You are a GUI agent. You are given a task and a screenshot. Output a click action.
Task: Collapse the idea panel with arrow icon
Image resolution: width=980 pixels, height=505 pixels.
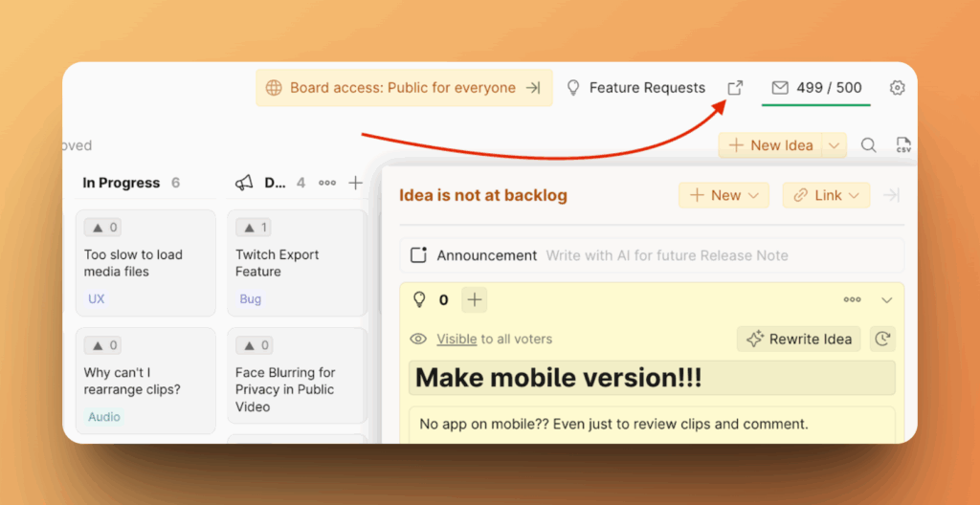pos(891,195)
